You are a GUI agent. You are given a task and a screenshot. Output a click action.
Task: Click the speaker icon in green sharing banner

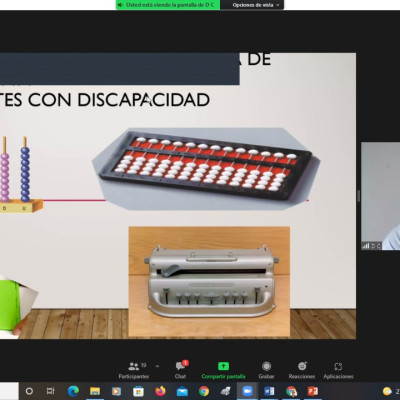pos(120,5)
